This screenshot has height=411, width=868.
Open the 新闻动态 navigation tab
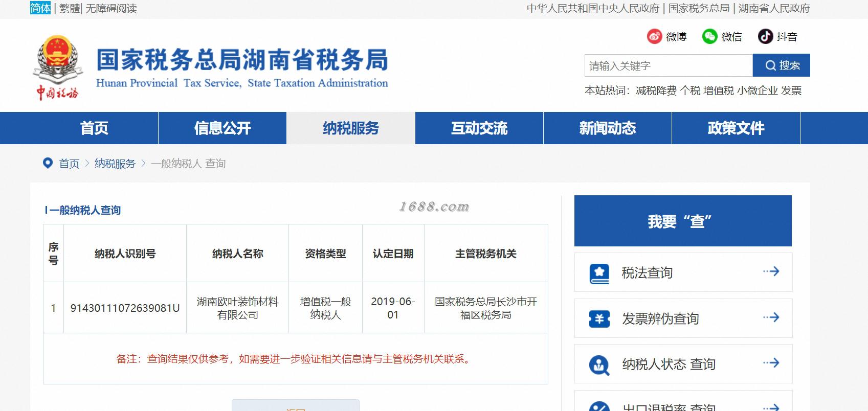608,128
